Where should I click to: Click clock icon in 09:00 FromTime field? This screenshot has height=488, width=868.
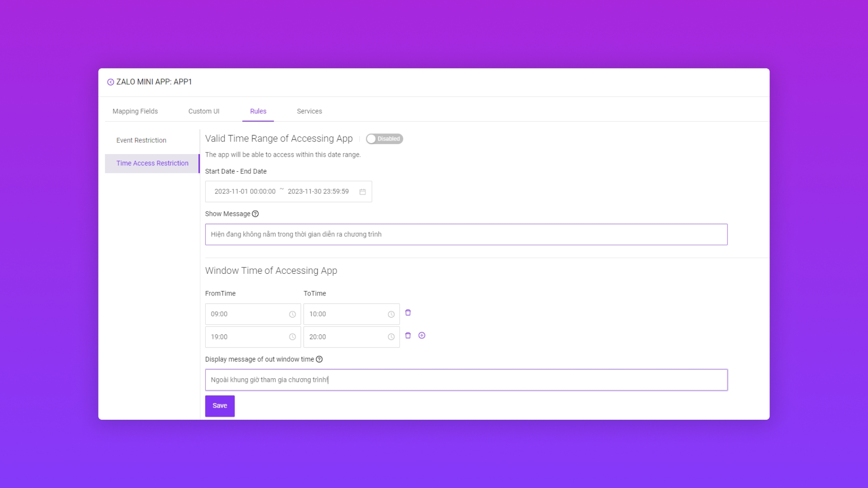[x=292, y=314]
